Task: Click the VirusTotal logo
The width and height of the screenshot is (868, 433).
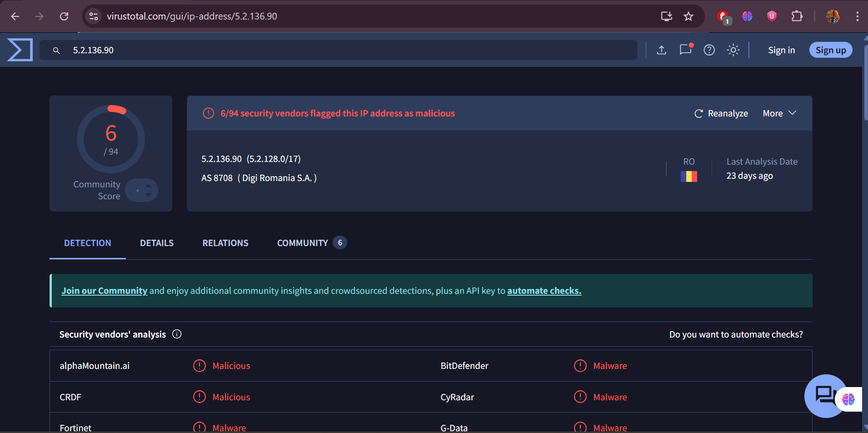Action: click(19, 50)
